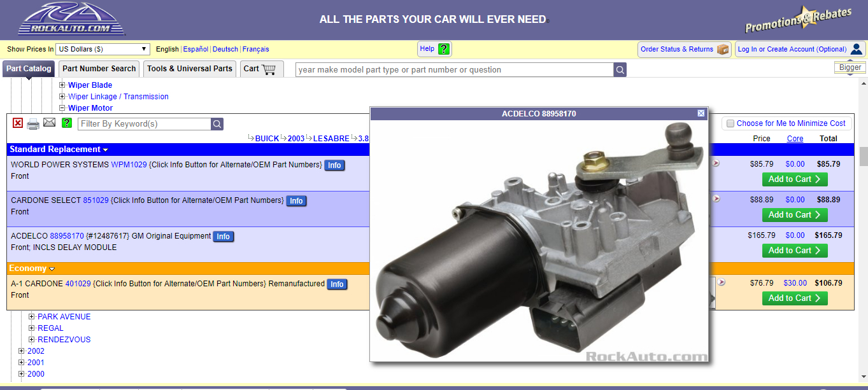Click Info button for WORLD POWER SYSTEMS WPM1029

(334, 165)
